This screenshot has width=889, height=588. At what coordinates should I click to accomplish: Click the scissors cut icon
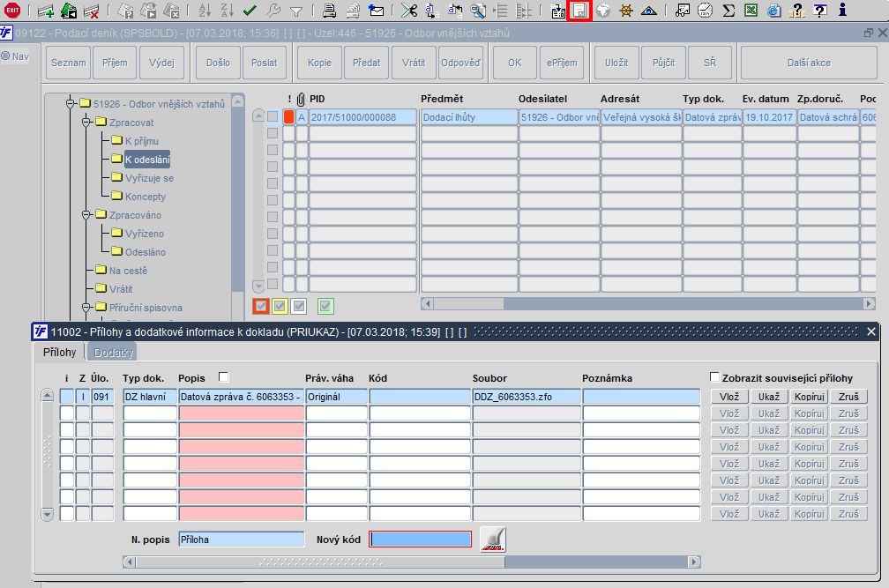[x=409, y=11]
